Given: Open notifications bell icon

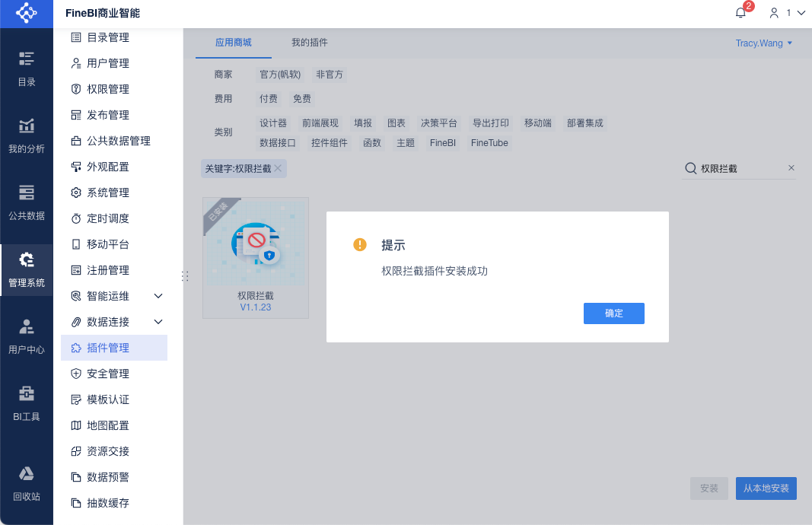Looking at the screenshot, I should tap(740, 13).
